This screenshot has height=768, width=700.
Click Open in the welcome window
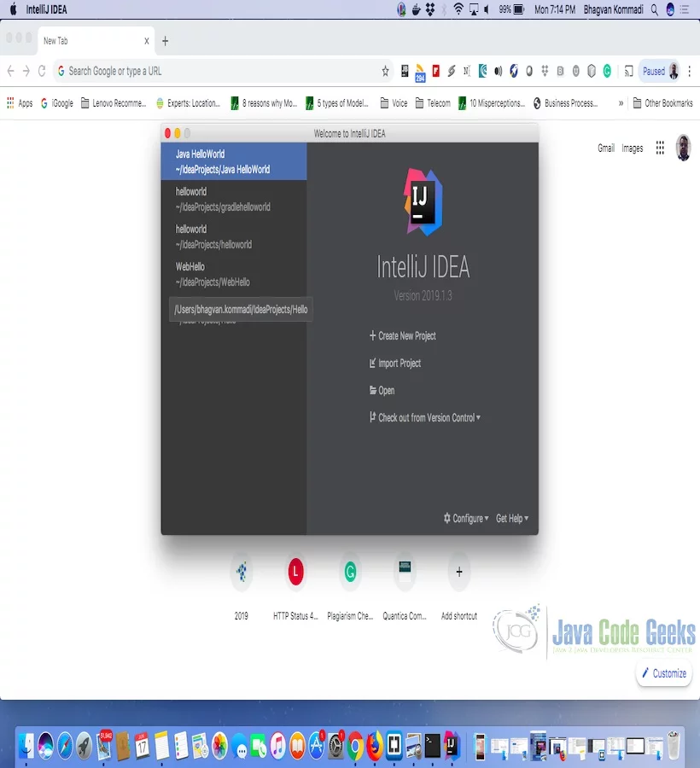click(x=382, y=390)
